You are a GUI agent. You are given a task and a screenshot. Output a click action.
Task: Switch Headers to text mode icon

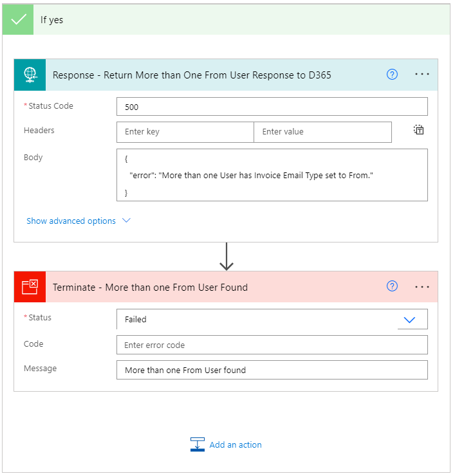[x=419, y=130]
